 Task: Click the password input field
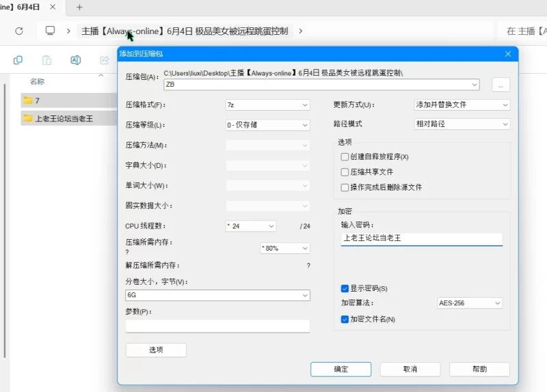422,239
